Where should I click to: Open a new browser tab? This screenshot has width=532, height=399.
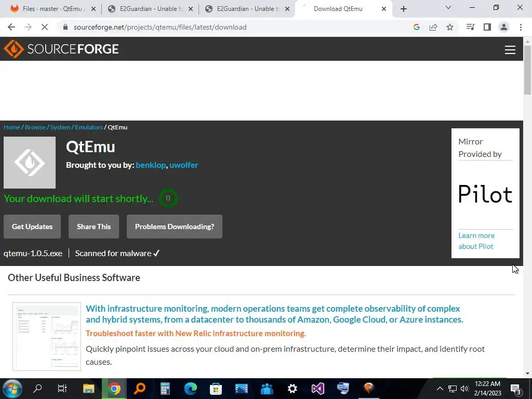tap(403, 9)
